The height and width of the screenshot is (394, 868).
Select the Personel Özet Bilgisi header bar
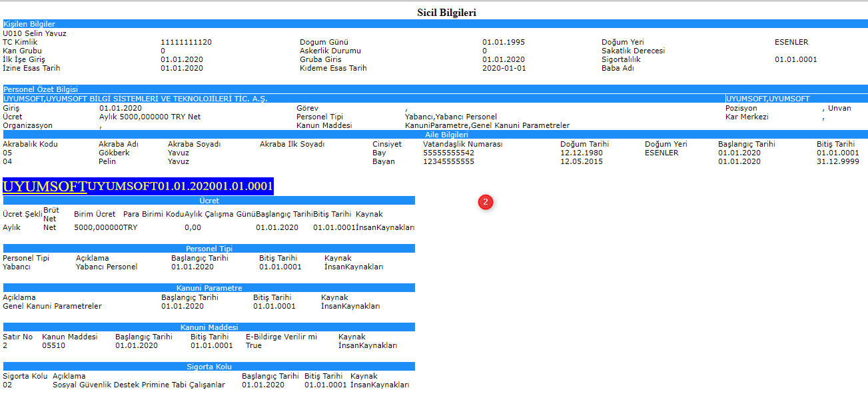41,89
